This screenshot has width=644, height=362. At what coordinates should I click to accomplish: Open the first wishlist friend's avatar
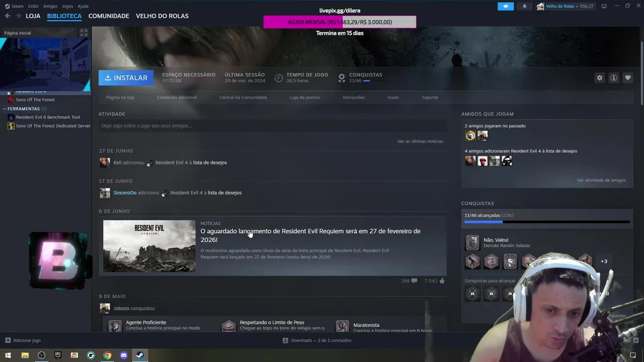point(470,160)
